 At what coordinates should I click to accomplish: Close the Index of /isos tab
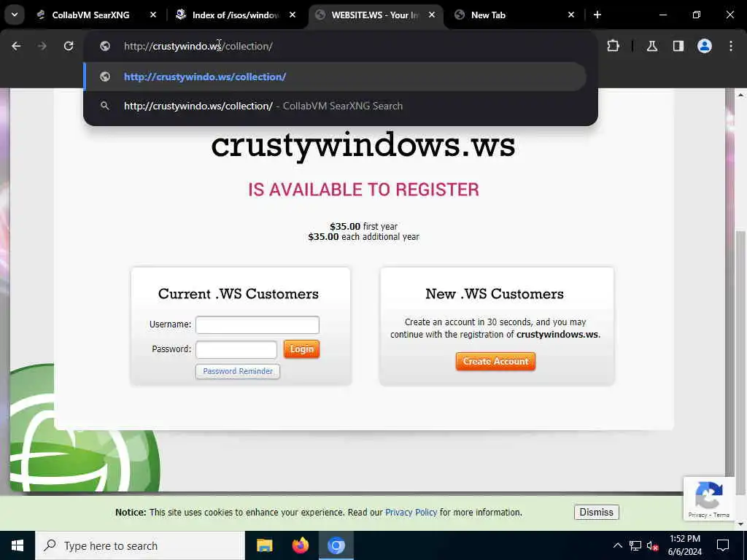[293, 15]
